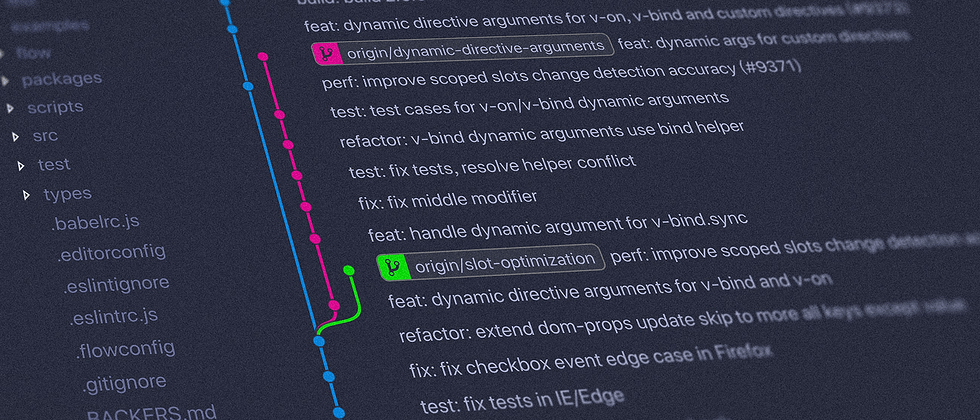Expand the types folder
This screenshot has height=420, width=980.
point(67,194)
